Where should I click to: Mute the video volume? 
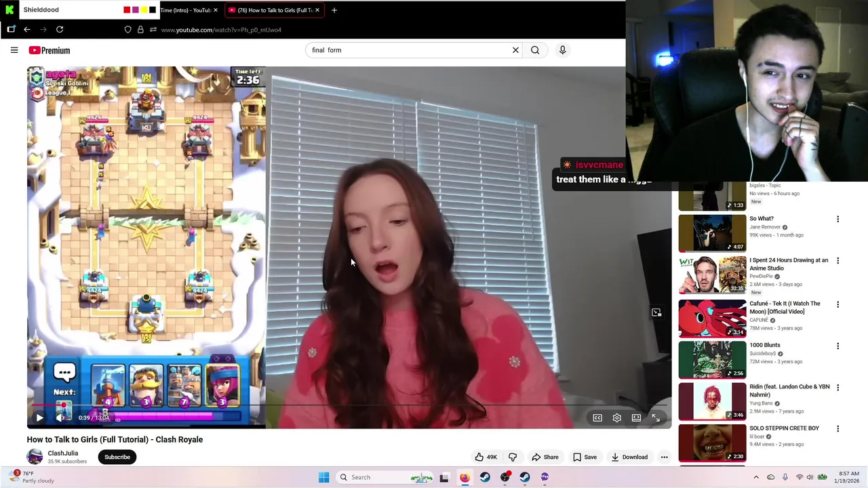[x=60, y=418]
